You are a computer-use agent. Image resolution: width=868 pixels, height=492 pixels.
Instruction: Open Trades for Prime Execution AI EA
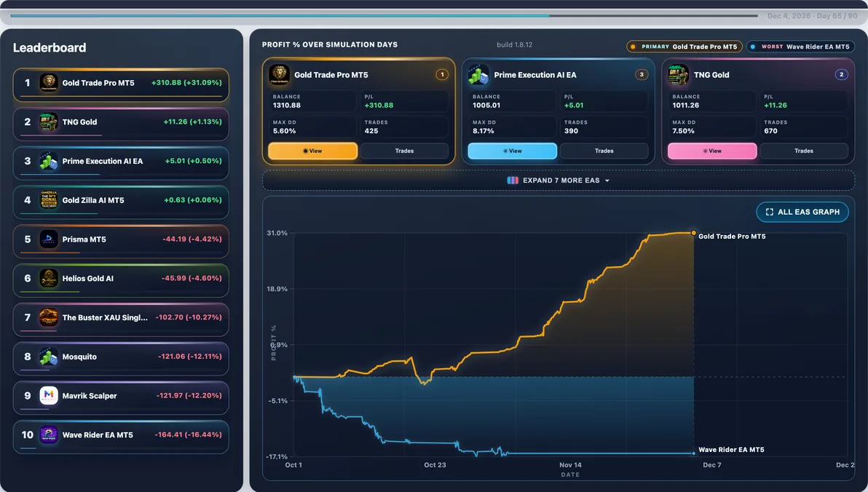click(604, 151)
